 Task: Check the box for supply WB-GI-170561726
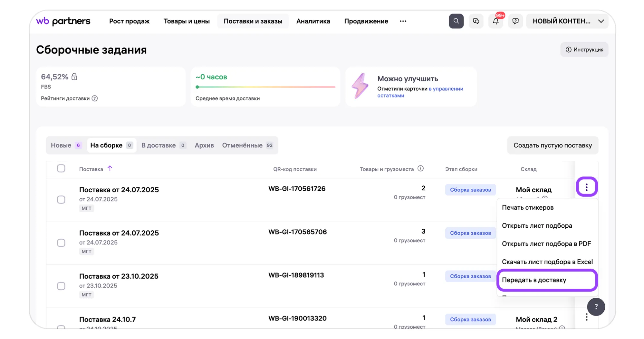click(x=61, y=200)
